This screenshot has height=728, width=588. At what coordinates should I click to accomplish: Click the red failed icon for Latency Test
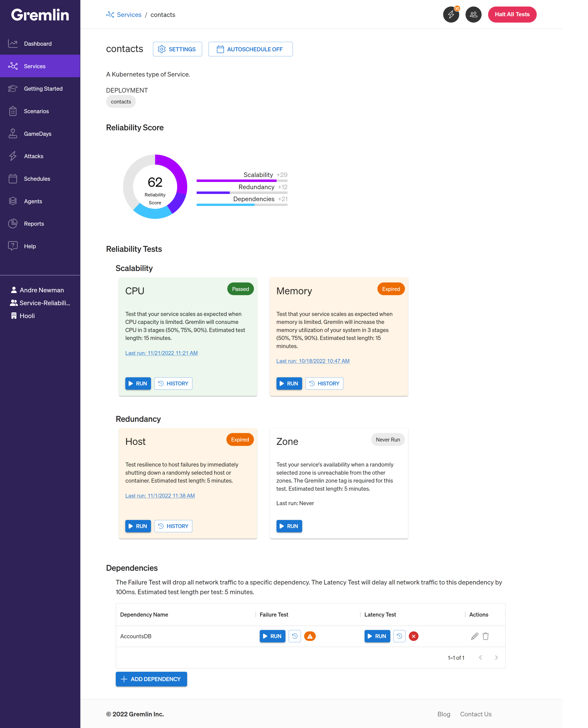coord(413,636)
